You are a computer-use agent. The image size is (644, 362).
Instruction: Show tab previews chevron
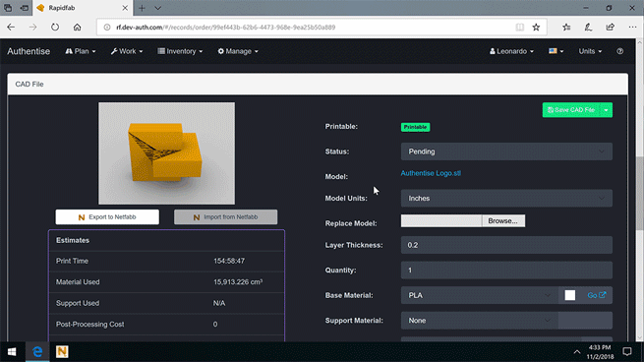tap(157, 8)
